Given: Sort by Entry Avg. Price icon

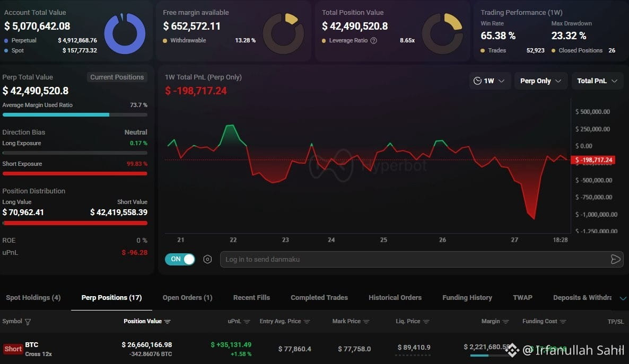Looking at the screenshot, I should (x=307, y=322).
